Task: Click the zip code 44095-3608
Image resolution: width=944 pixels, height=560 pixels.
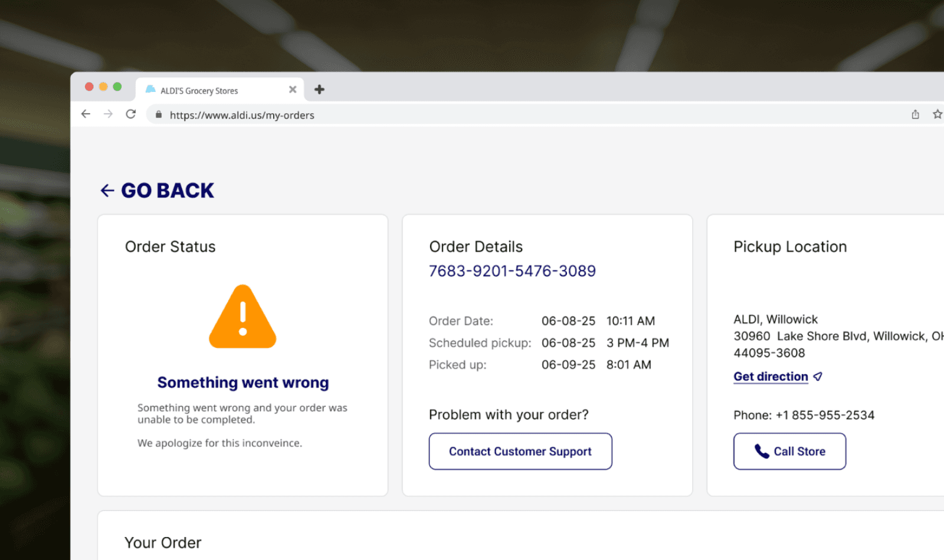Action: 769,353
